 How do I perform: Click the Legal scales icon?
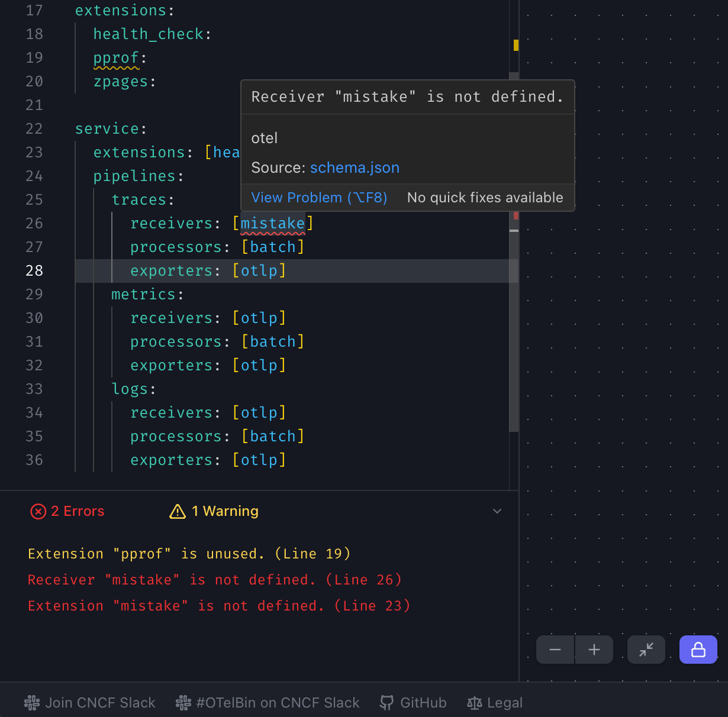click(475, 703)
